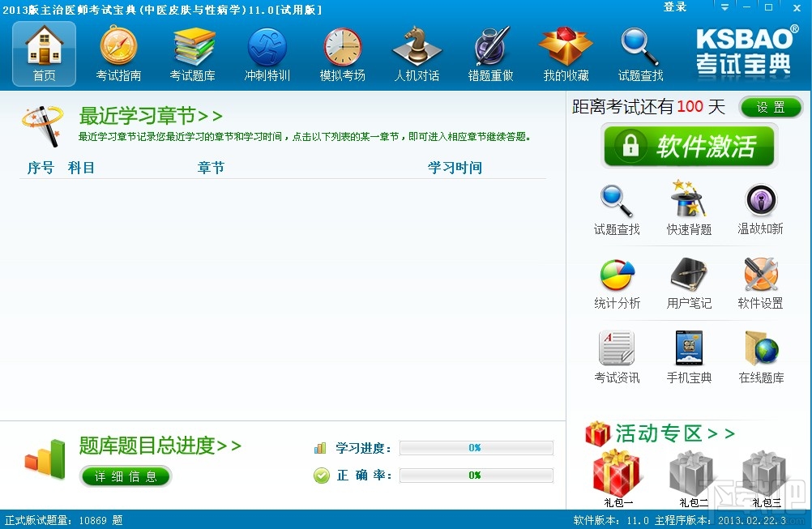Open the red 礼包一 gift box

(617, 478)
